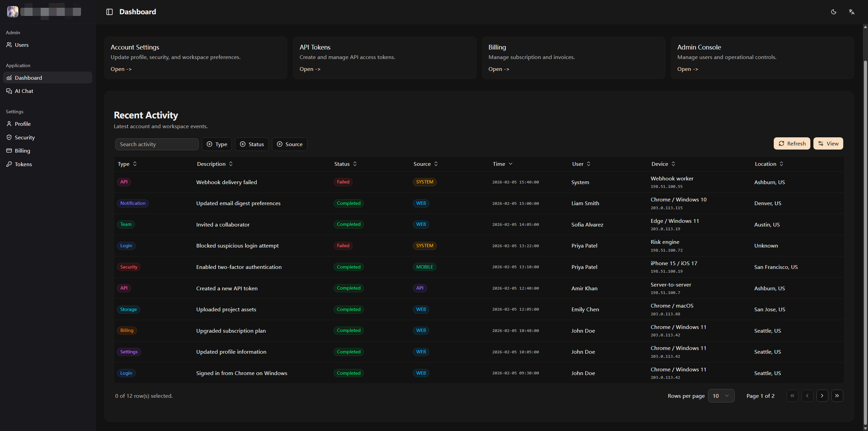Go to the next page arrow
The width and height of the screenshot is (868, 431).
coord(822,396)
